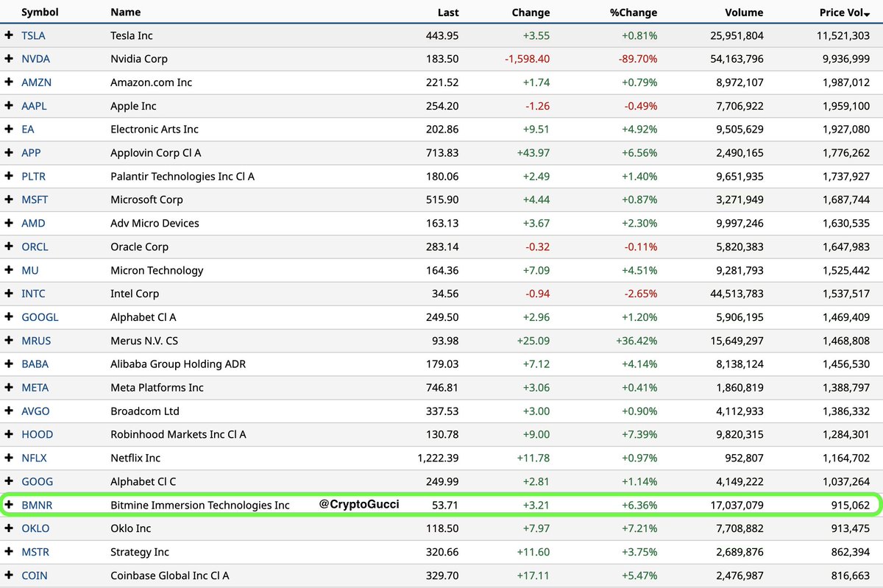Click the plus icon next to AAPL
The width and height of the screenshot is (883, 588).
pyautogui.click(x=9, y=106)
